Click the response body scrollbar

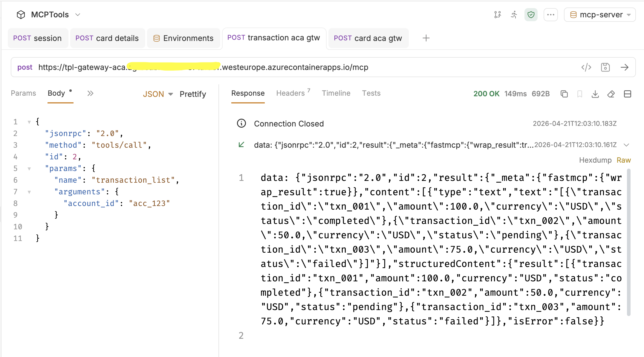(x=629, y=242)
